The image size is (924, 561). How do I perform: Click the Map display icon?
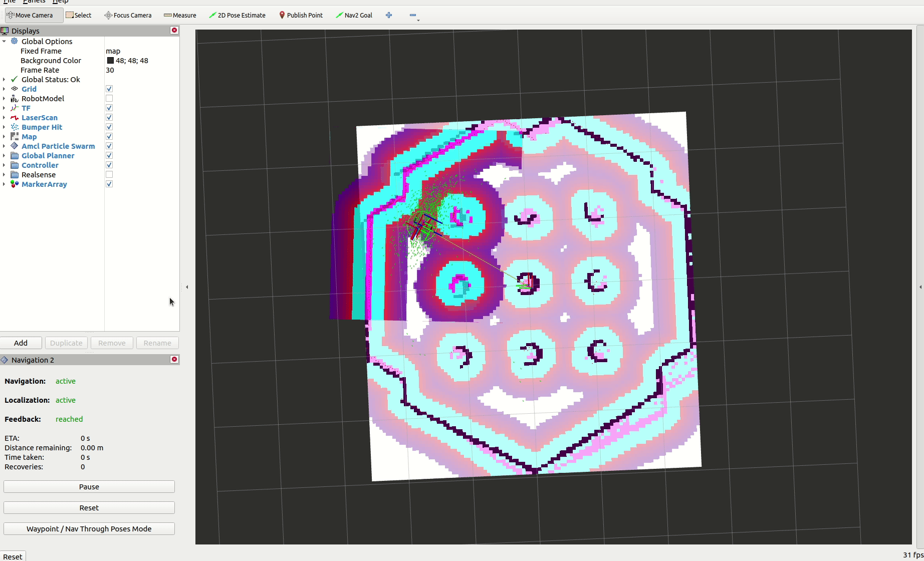(x=15, y=136)
